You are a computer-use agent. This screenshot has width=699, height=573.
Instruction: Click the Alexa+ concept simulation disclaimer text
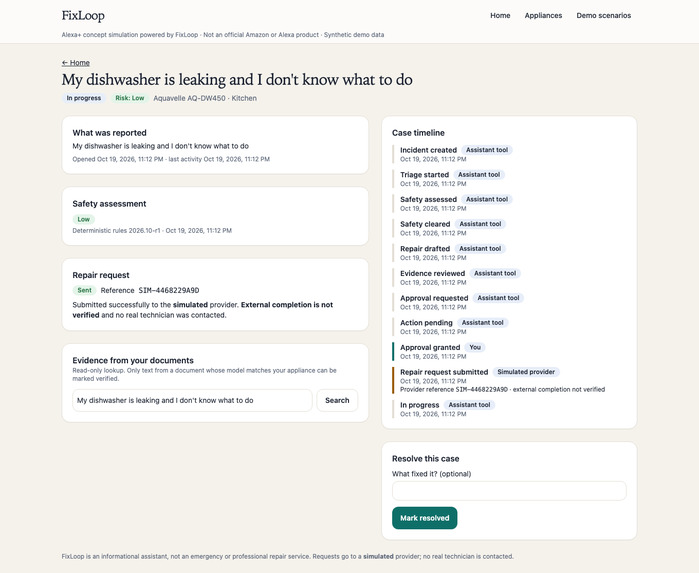pyautogui.click(x=223, y=35)
